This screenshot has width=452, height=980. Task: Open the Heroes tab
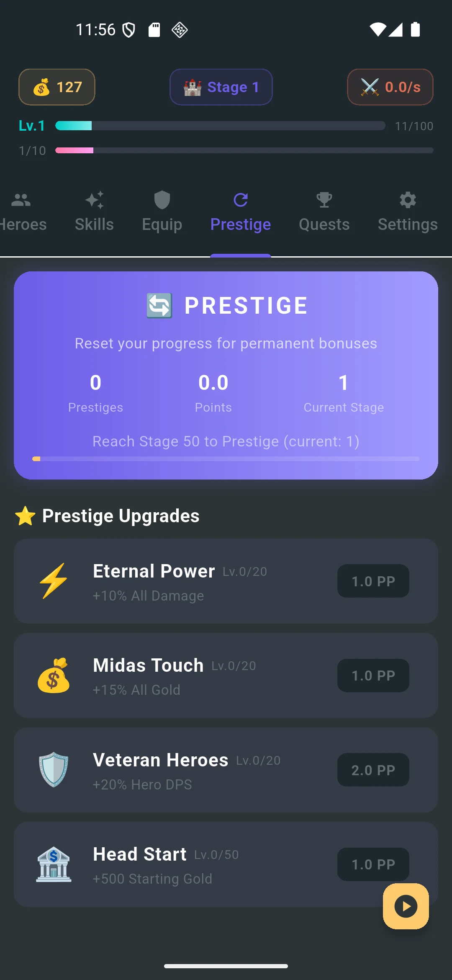pos(22,212)
